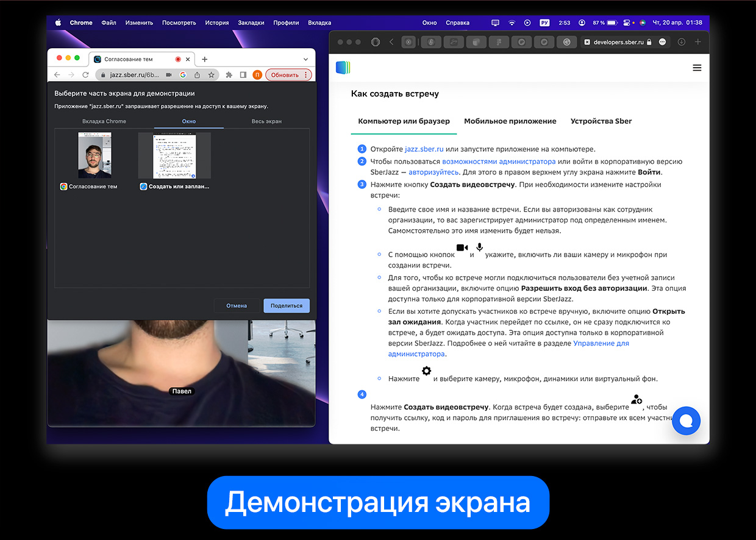Go back in the Safari window

point(391,42)
